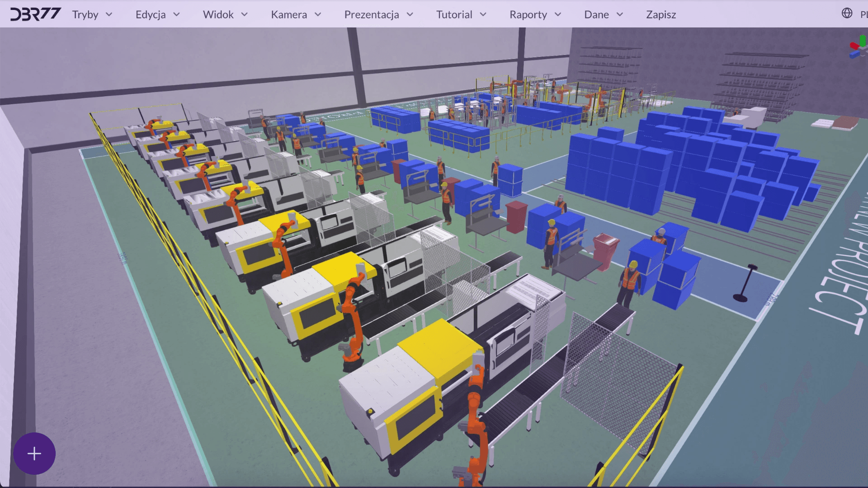Click the globe language icon
The image size is (868, 488).
(x=847, y=14)
